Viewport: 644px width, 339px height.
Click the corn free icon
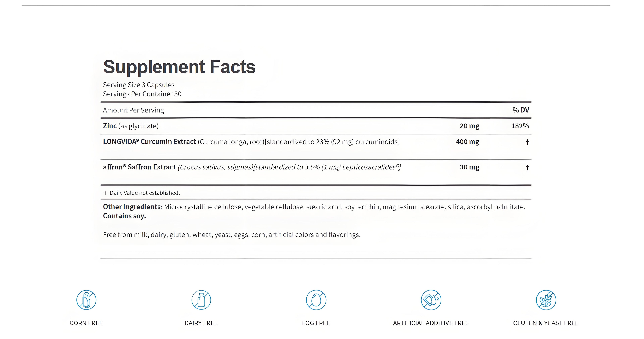86,300
